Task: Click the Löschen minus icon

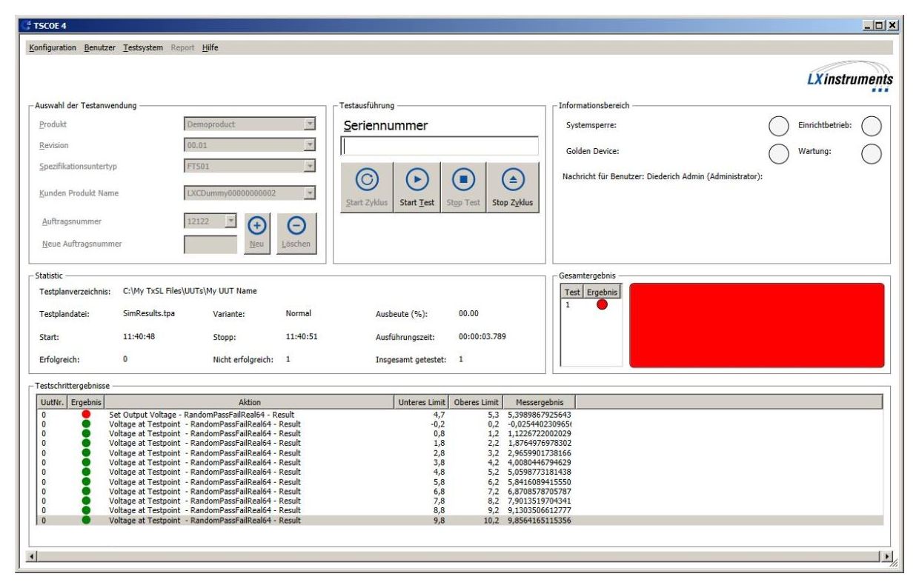Action: [x=296, y=225]
